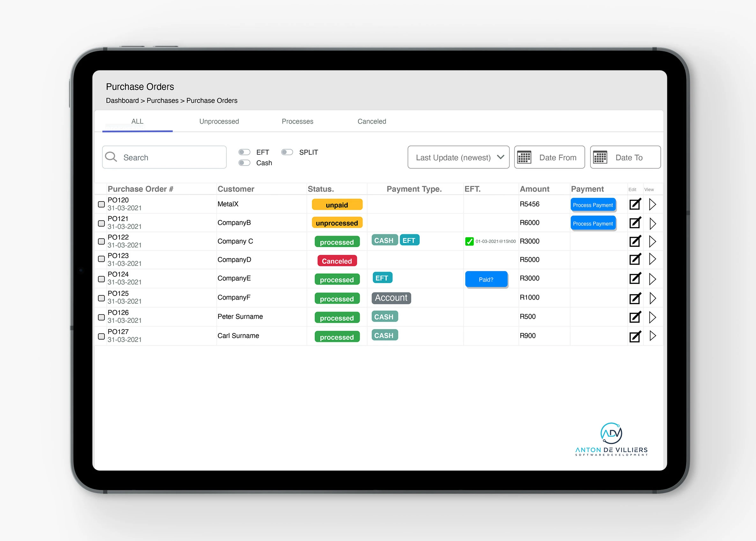
Task: Click the magnifier icon in search box
Action: (111, 157)
